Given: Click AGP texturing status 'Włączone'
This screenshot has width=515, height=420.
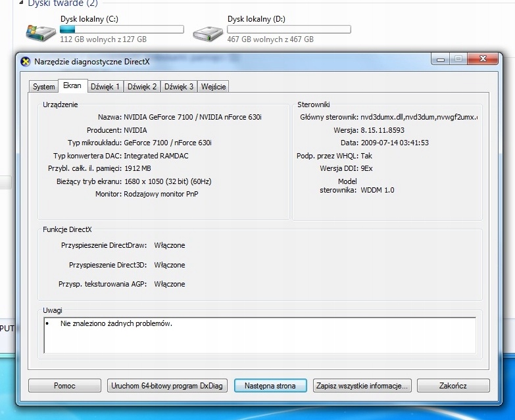Looking at the screenshot, I should [x=170, y=284].
